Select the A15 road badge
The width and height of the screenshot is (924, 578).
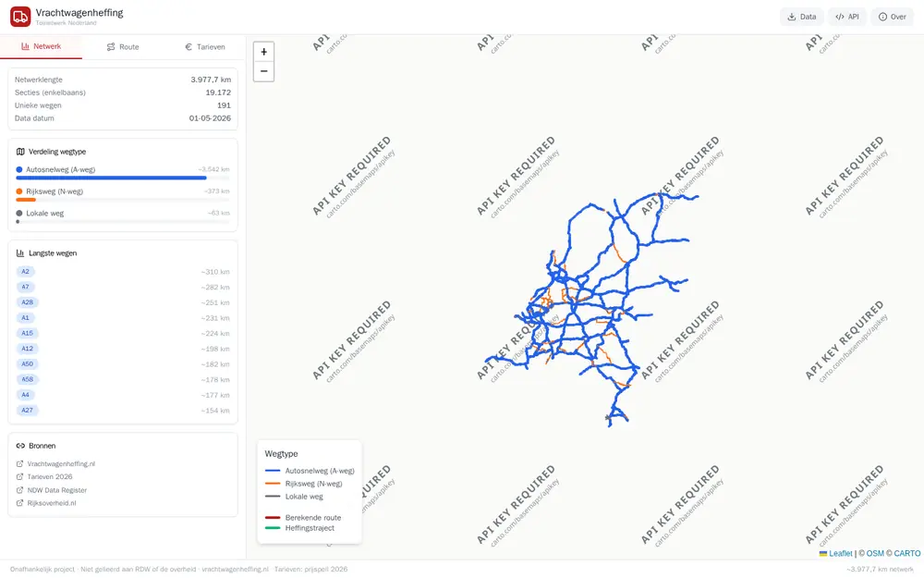tap(27, 333)
